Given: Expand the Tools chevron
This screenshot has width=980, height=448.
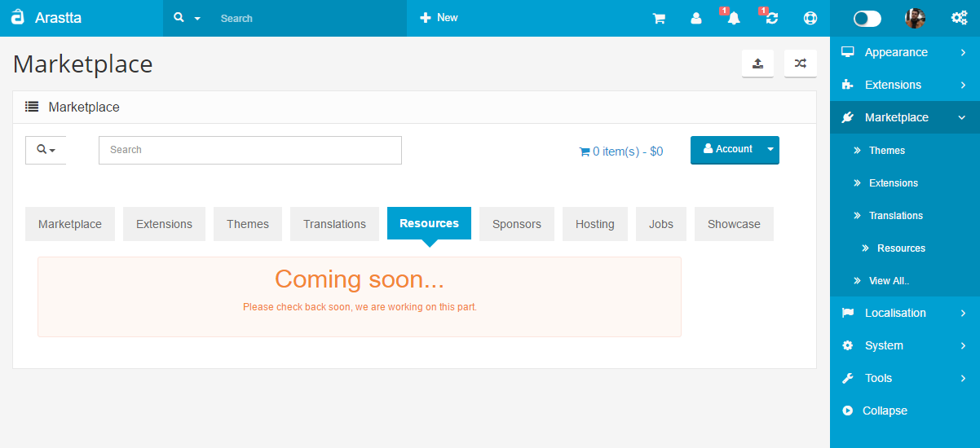Looking at the screenshot, I should point(963,378).
